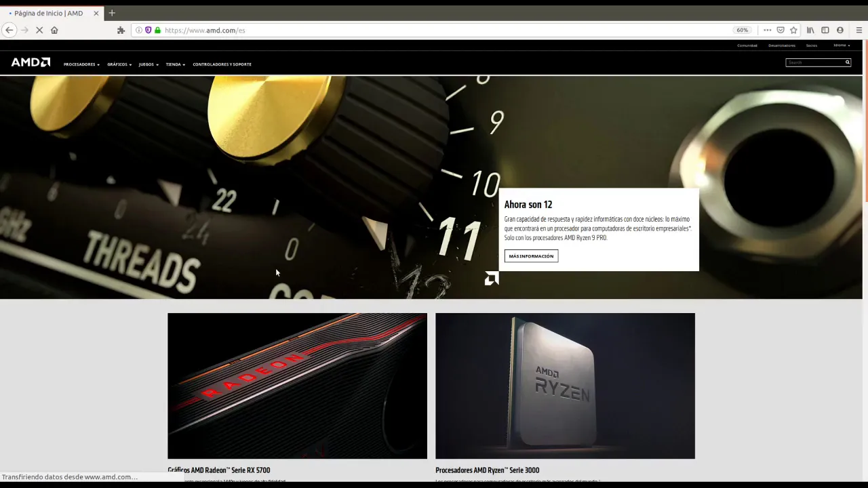
Task: Reset the 60% zoom level badge
Action: coord(742,30)
